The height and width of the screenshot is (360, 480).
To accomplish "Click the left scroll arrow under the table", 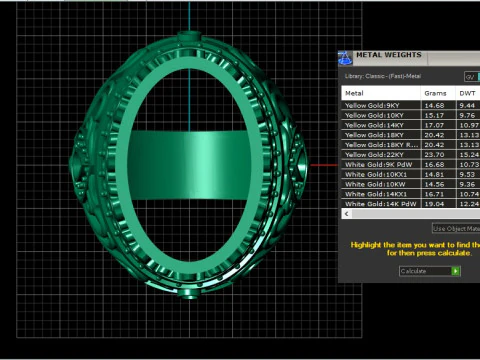I will [347, 214].
